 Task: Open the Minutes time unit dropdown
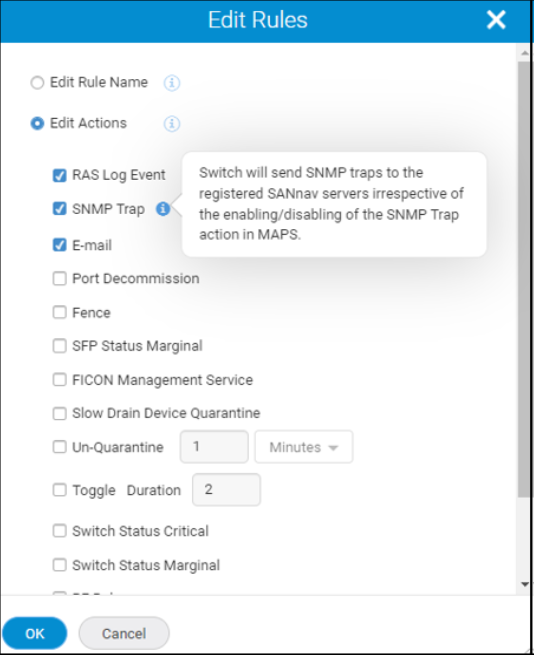click(x=304, y=447)
